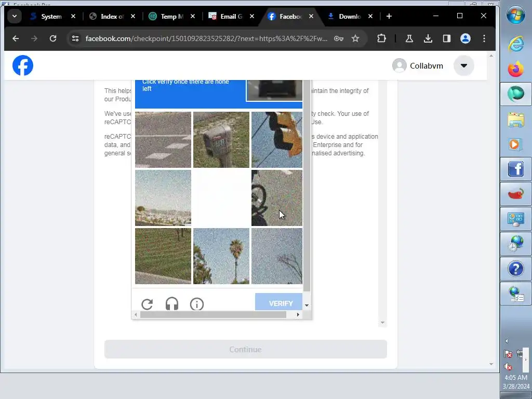
Task: Open tab search dropdown
Action: coord(15,16)
